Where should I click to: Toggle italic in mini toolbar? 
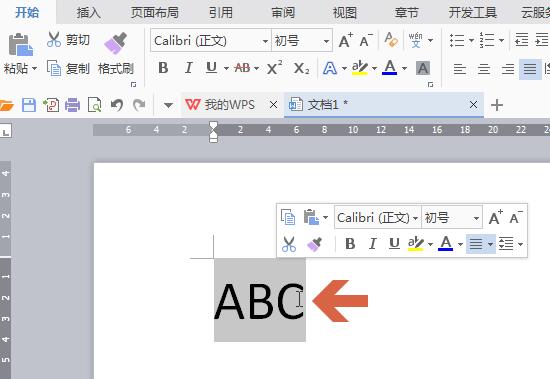click(x=372, y=244)
